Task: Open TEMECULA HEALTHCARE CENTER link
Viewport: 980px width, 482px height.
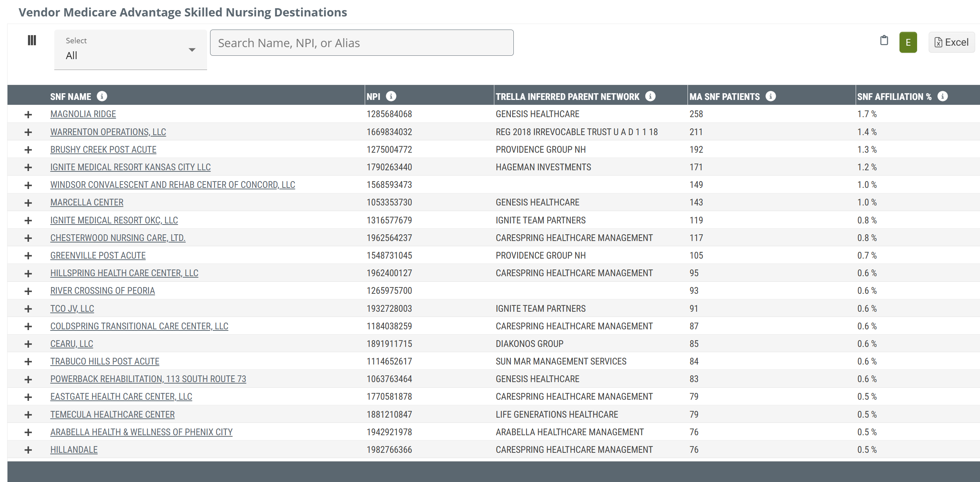Action: (112, 414)
